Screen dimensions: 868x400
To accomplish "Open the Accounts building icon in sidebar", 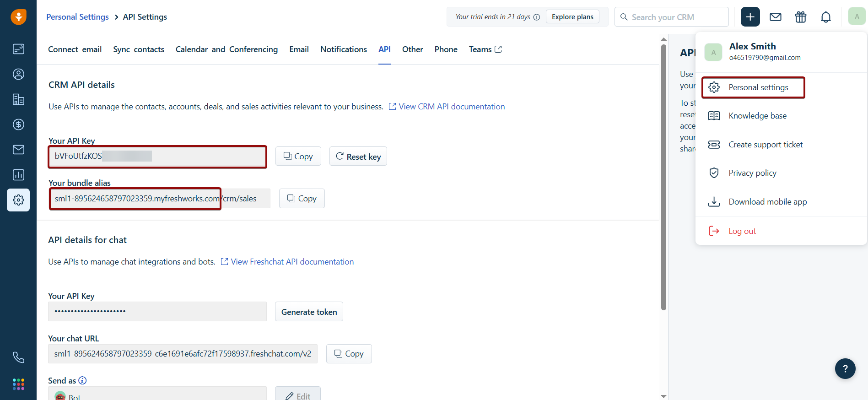I will point(18,99).
